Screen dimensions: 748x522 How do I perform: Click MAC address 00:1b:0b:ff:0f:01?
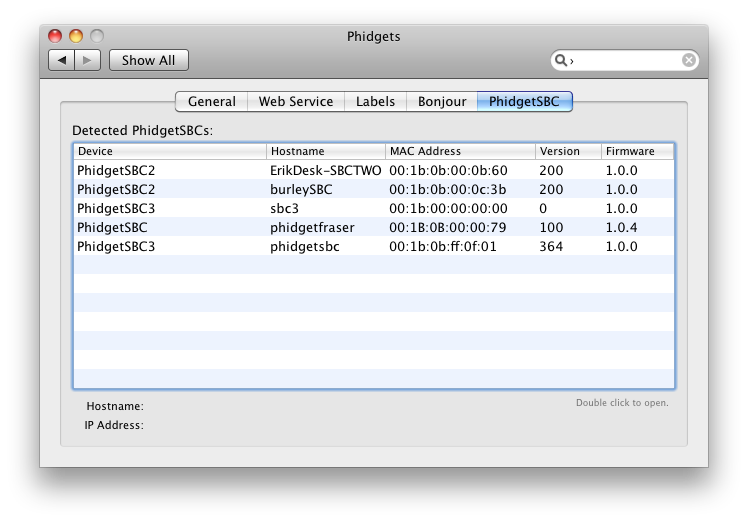pos(443,247)
